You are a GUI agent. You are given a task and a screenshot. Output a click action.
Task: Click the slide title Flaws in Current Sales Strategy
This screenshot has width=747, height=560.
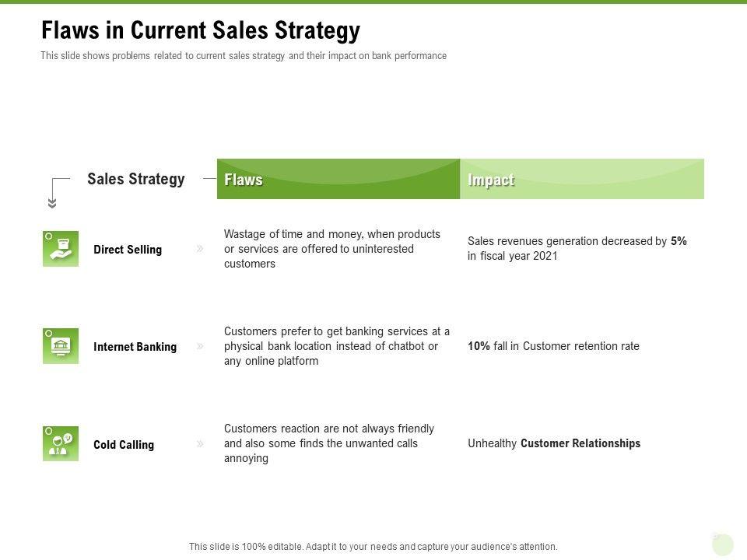tap(201, 30)
